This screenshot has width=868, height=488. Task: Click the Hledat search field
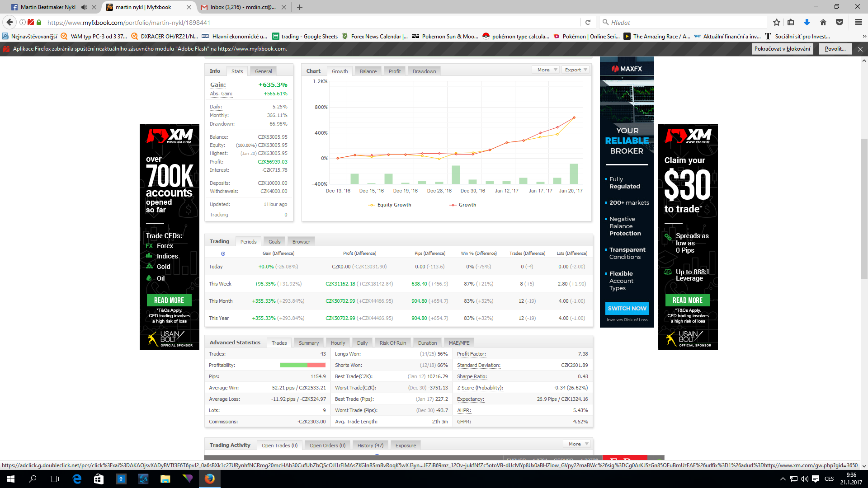point(683,22)
